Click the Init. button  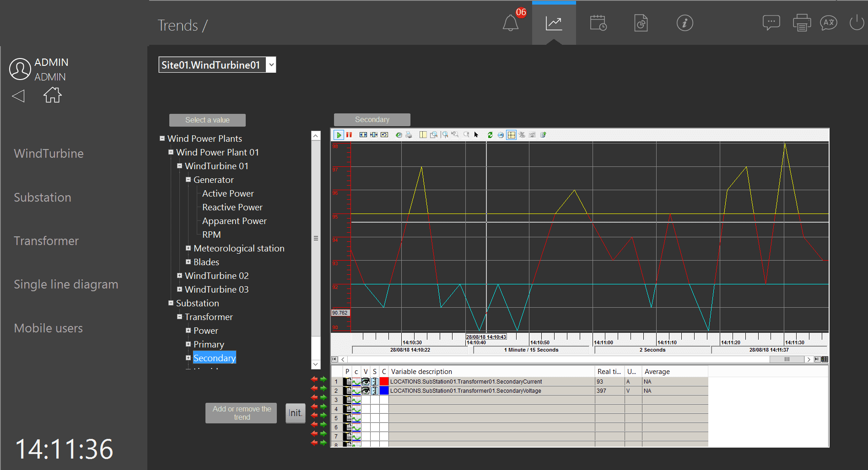point(295,413)
